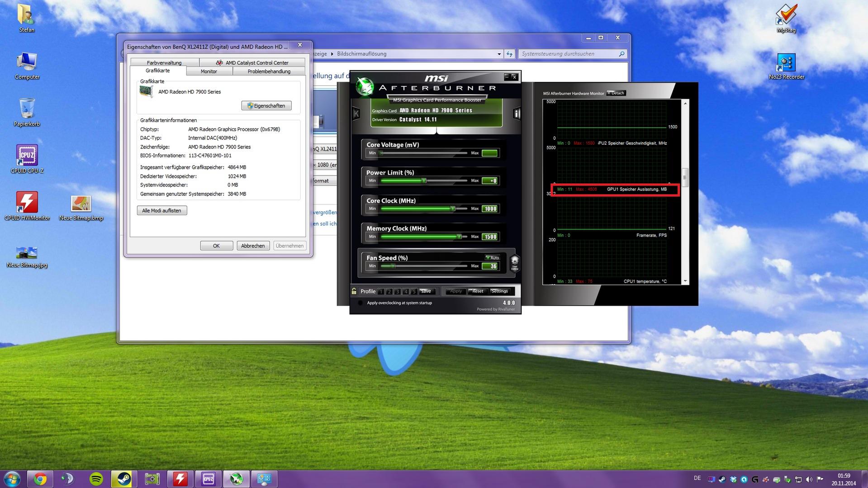Click the network tray icon

coord(798,479)
